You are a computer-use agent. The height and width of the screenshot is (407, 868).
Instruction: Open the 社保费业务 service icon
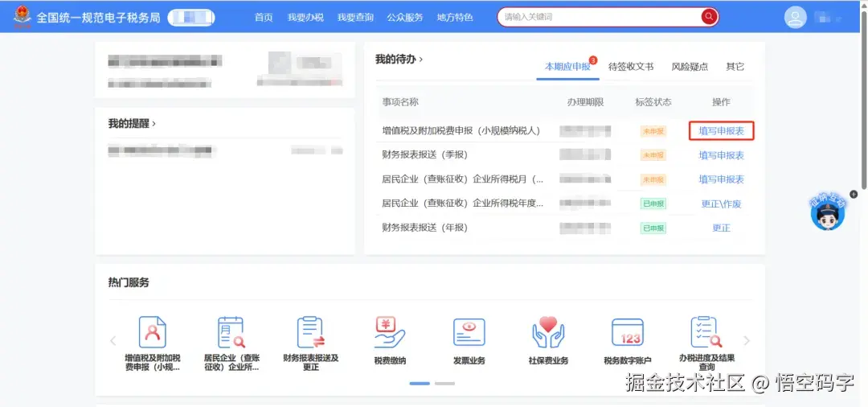pos(548,332)
